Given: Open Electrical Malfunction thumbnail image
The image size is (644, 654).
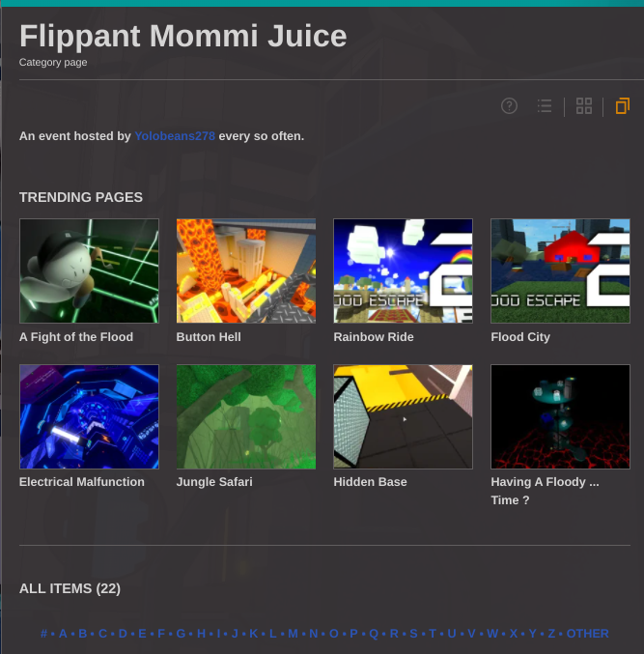Looking at the screenshot, I should pos(89,416).
